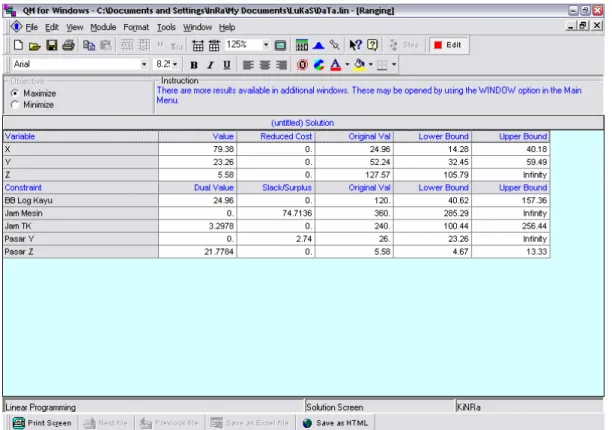Expand the borders dropdown arrow
Viewport: 612px width, 430px height.
[394, 64]
